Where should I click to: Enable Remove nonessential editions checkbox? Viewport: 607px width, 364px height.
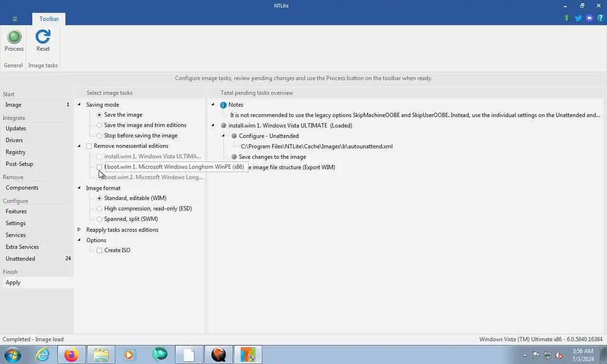tap(89, 146)
